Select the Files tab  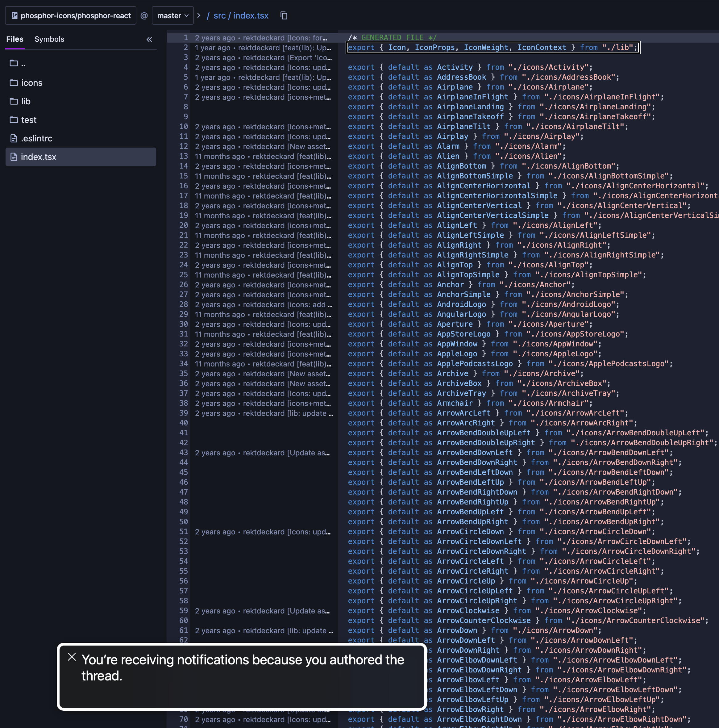pyautogui.click(x=15, y=39)
